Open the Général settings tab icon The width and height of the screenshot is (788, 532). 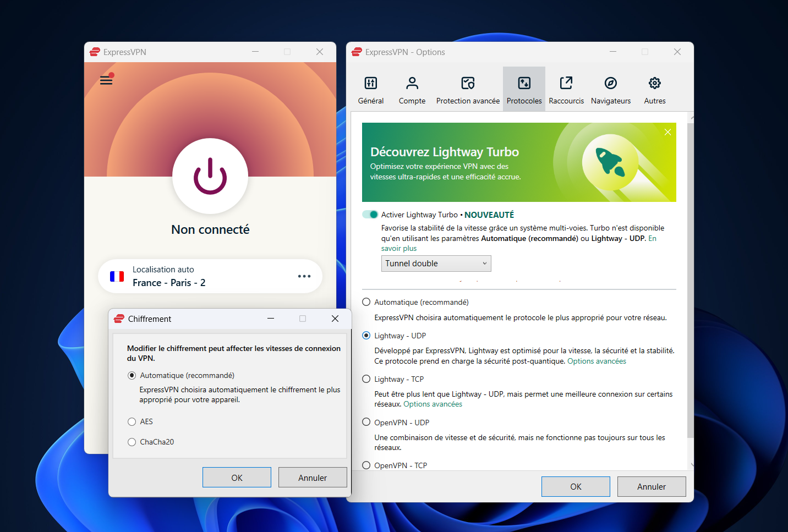[x=371, y=83]
